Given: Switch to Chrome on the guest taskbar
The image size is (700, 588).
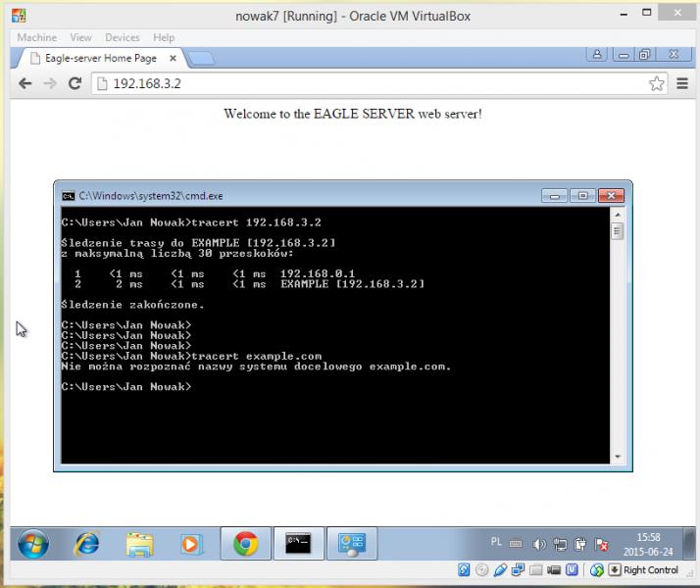Looking at the screenshot, I should (245, 544).
